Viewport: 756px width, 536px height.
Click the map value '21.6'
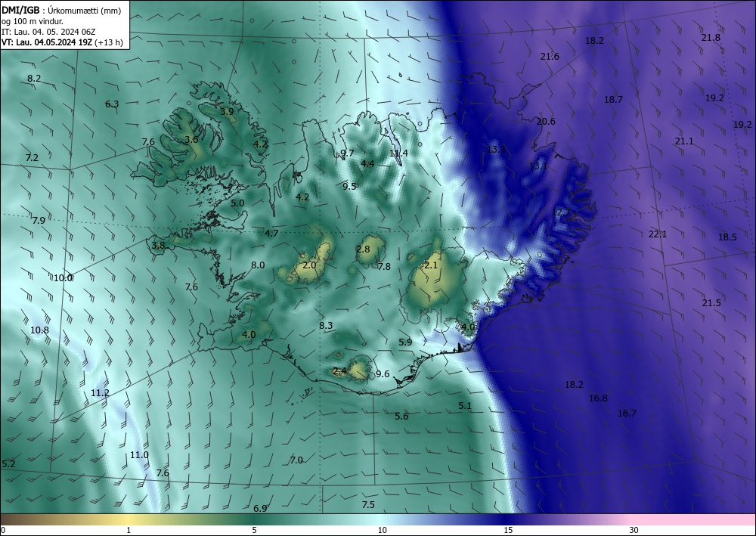(x=550, y=57)
